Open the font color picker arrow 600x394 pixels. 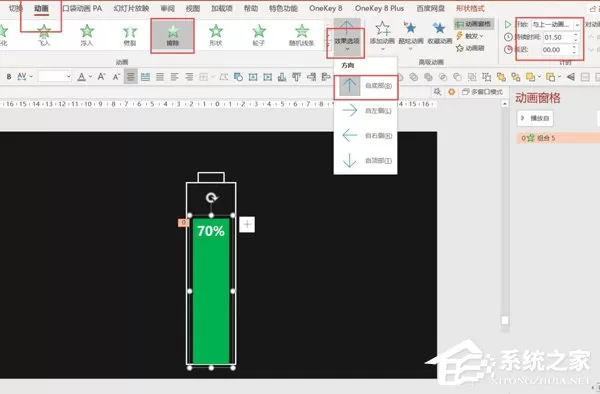click(x=91, y=77)
